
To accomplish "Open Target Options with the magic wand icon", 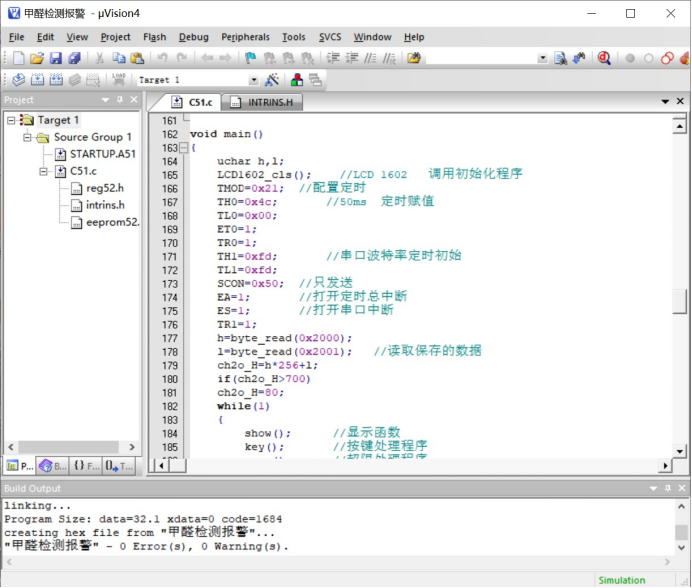I will 272,80.
